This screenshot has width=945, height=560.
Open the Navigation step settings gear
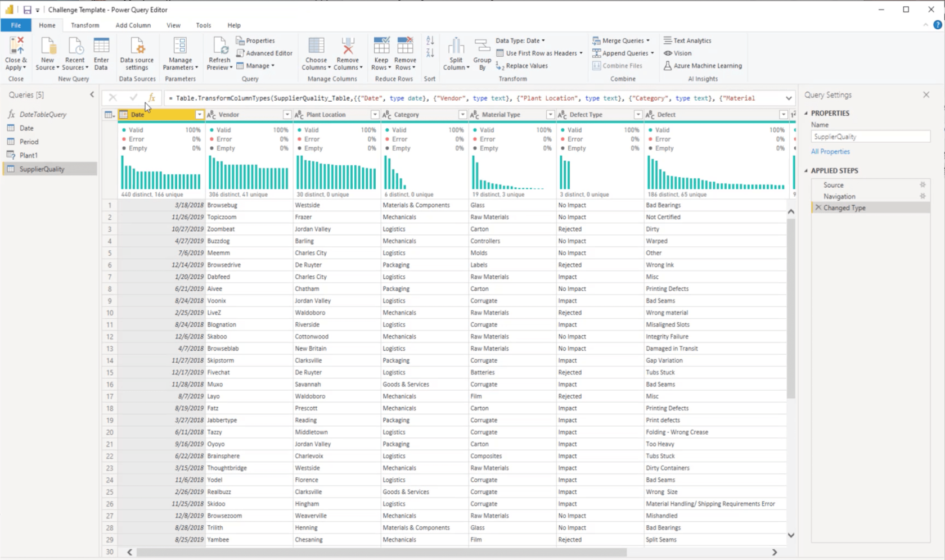922,196
